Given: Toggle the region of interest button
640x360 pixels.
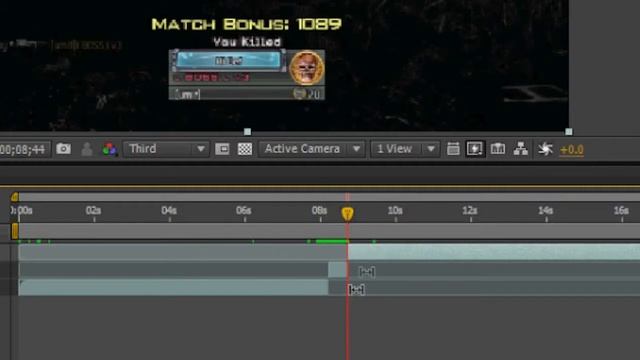Looking at the screenshot, I should pyautogui.click(x=222, y=149).
